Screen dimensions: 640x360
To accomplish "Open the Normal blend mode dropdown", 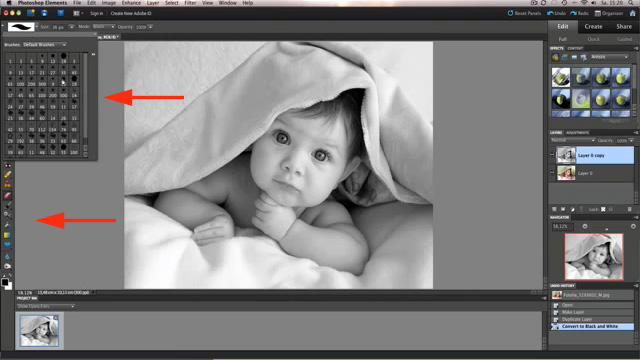I will click(573, 140).
